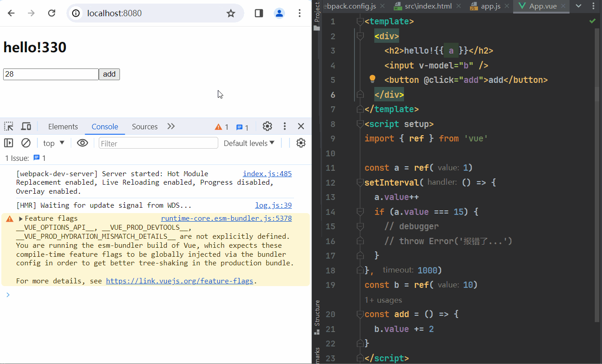Open issues count badge in DevTools toolbar

tap(243, 127)
